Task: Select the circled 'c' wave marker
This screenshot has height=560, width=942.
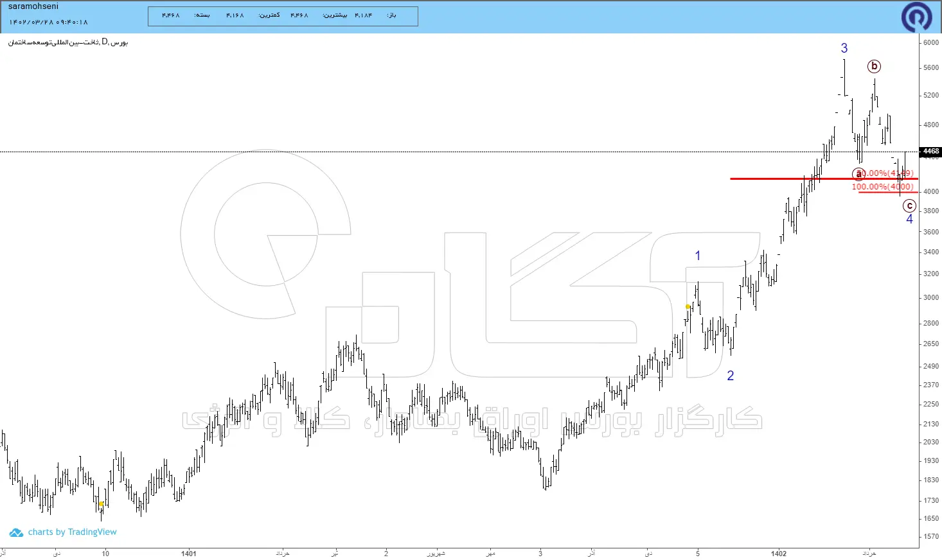Action: [909, 206]
